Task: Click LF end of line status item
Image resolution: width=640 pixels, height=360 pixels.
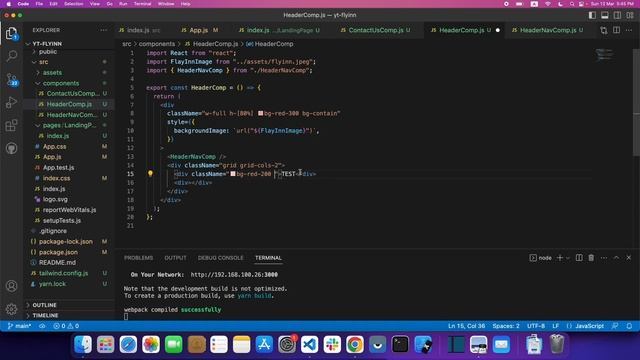Action: click(x=556, y=326)
